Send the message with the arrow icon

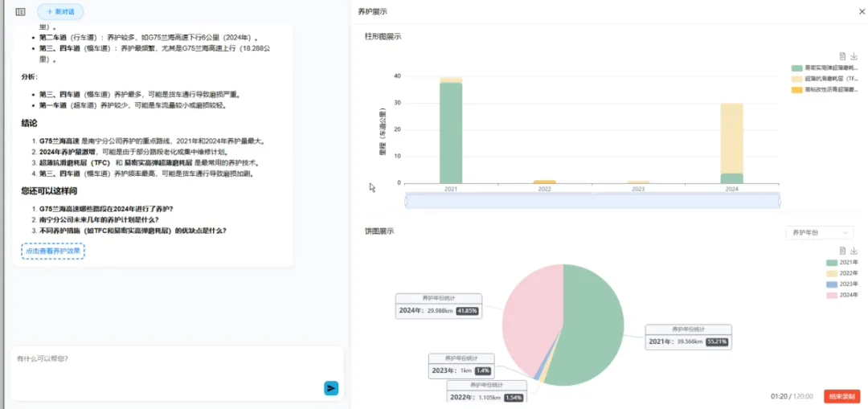[331, 389]
